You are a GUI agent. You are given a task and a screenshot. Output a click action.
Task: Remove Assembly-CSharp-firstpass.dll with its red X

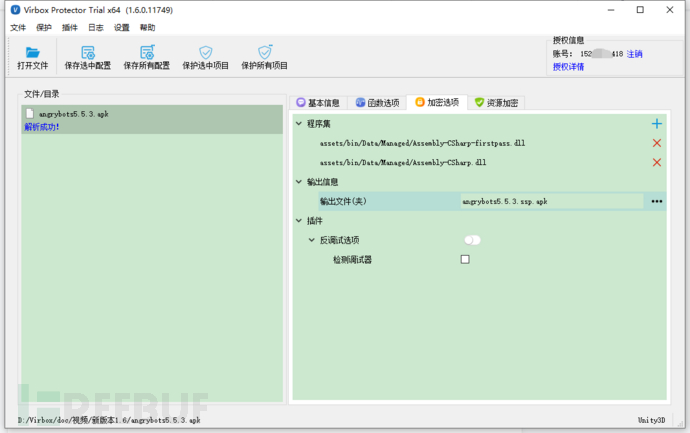[657, 143]
